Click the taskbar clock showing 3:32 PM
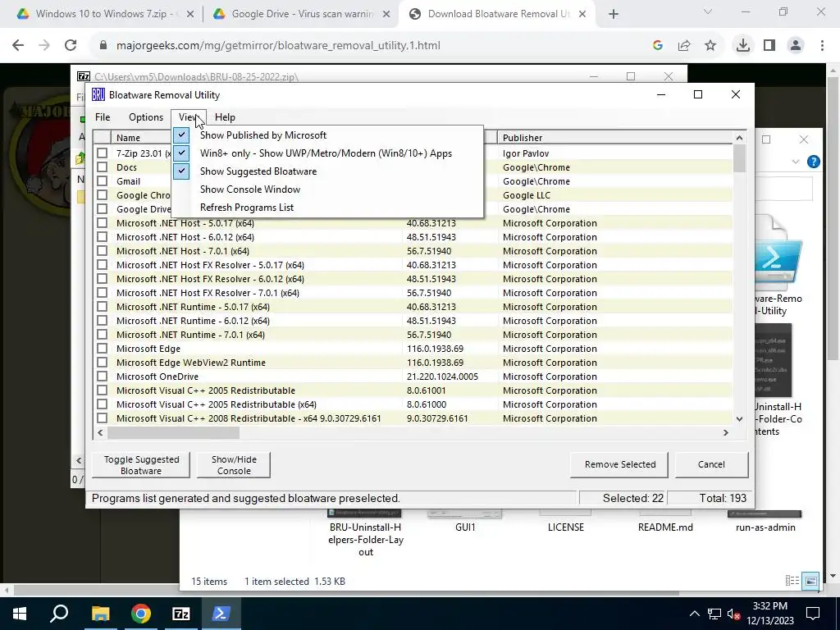Image resolution: width=840 pixels, height=630 pixels. [x=769, y=614]
